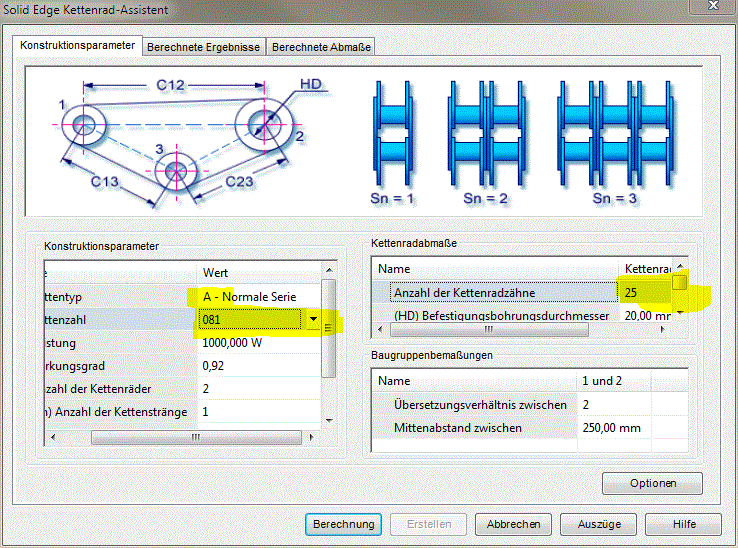Open the Optionen dialog button
Screen dimensions: 738x548
[x=653, y=483]
